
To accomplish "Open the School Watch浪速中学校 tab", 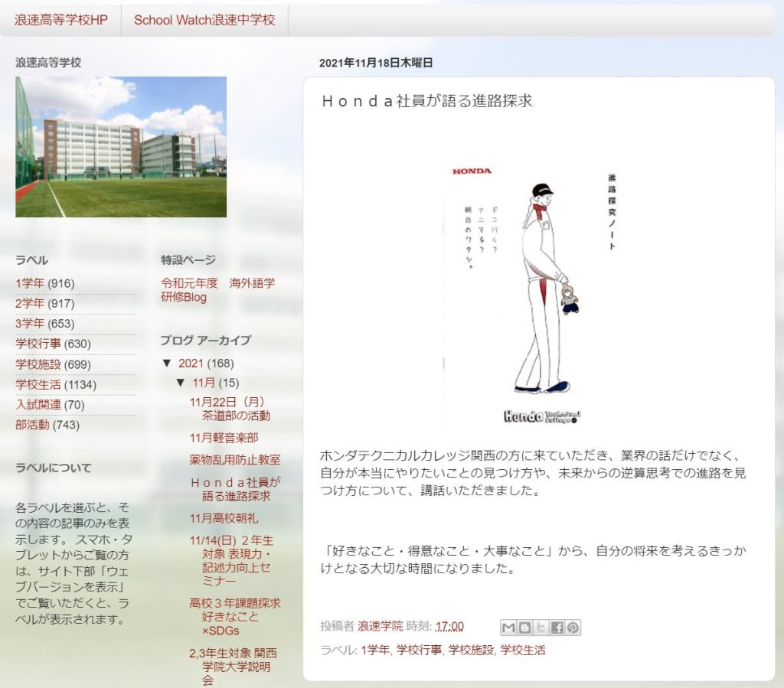I will 204,20.
